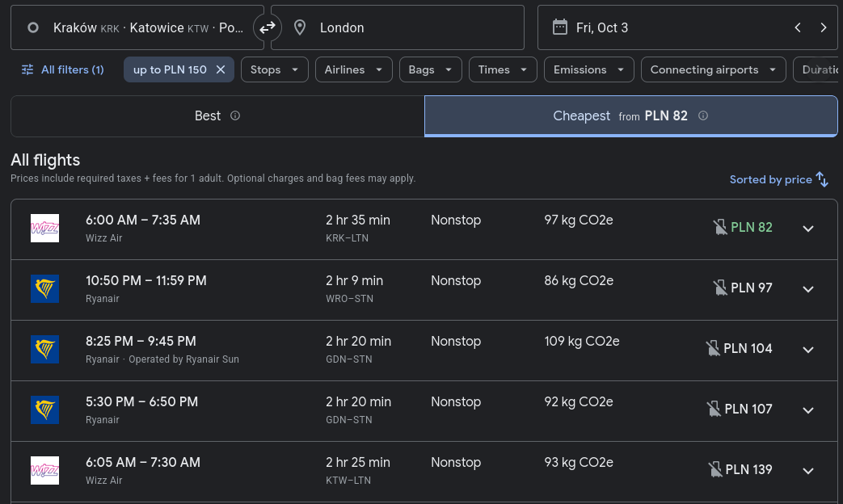Open All filters panel
This screenshot has width=843, height=504.
[62, 69]
